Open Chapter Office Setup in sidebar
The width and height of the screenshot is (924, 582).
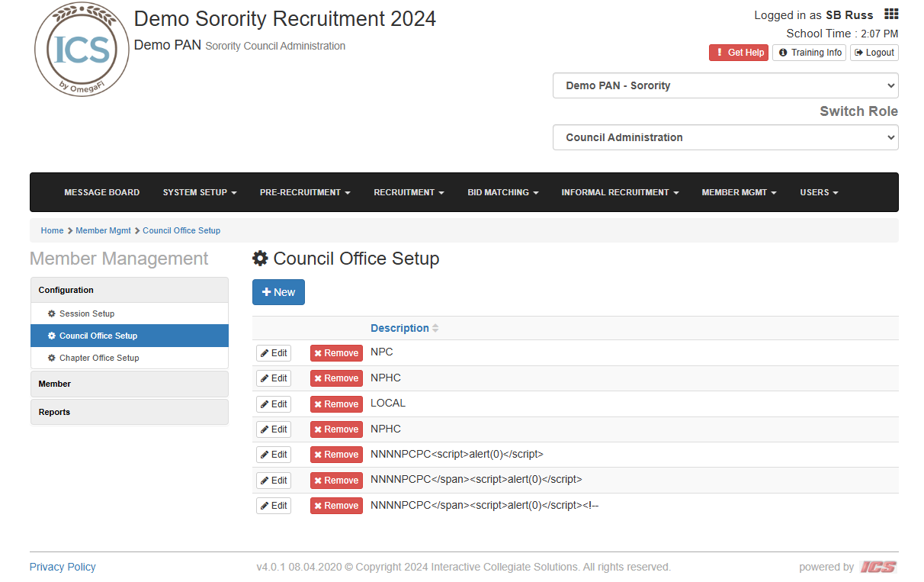pyautogui.click(x=99, y=358)
